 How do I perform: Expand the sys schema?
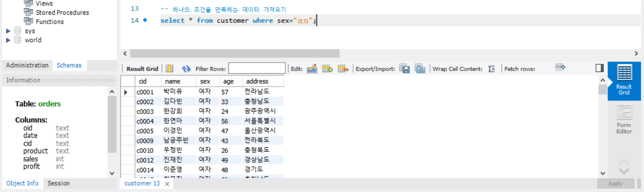pyautogui.click(x=8, y=31)
